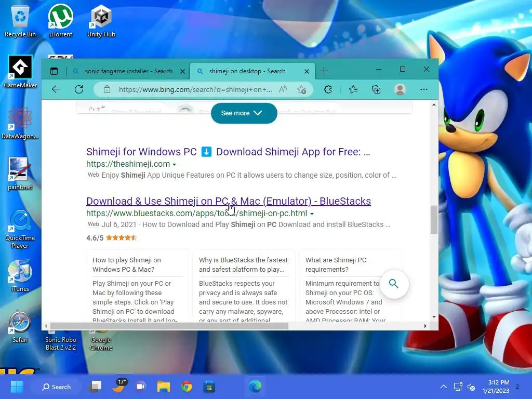Close the shimeji on desktop tab
Viewport: 532px width, 399px height.
pos(307,71)
